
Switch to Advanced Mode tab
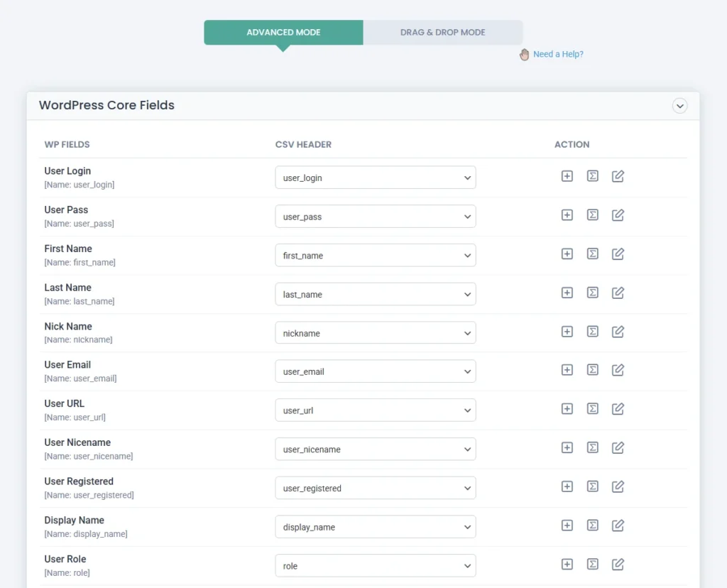tap(283, 33)
